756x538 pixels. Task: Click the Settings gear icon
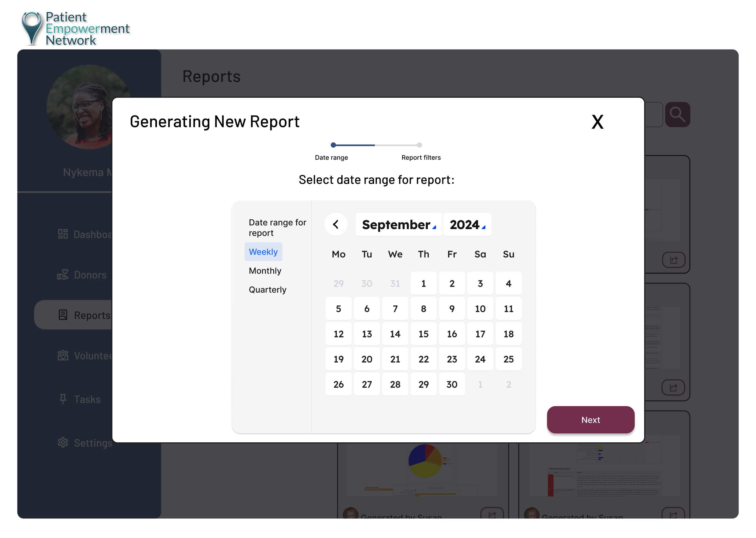pyautogui.click(x=63, y=443)
